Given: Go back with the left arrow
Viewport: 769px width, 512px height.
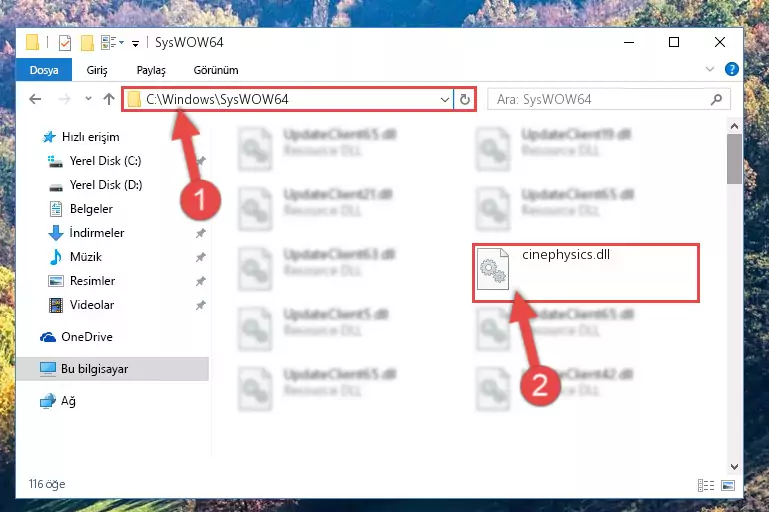Looking at the screenshot, I should pyautogui.click(x=35, y=99).
